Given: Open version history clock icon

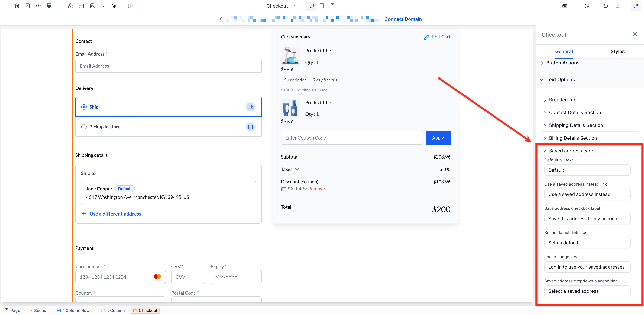Looking at the screenshot, I should 587,6.
